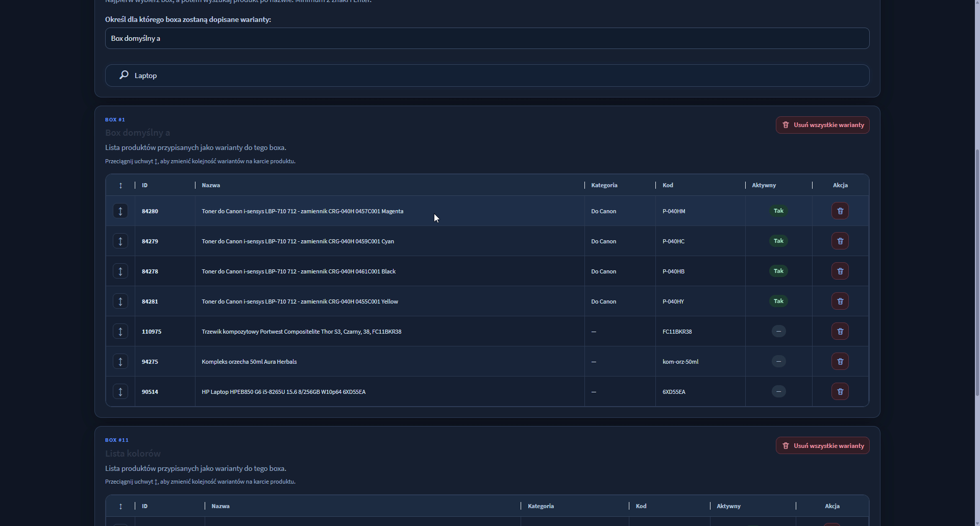This screenshot has height=526, width=980.
Task: Click the Kod column header in Box #11
Action: click(x=641, y=506)
